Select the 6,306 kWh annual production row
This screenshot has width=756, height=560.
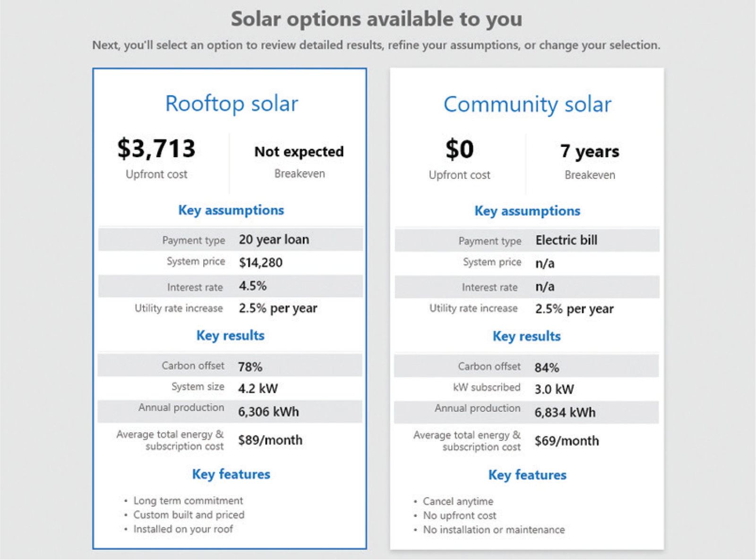pos(230,411)
